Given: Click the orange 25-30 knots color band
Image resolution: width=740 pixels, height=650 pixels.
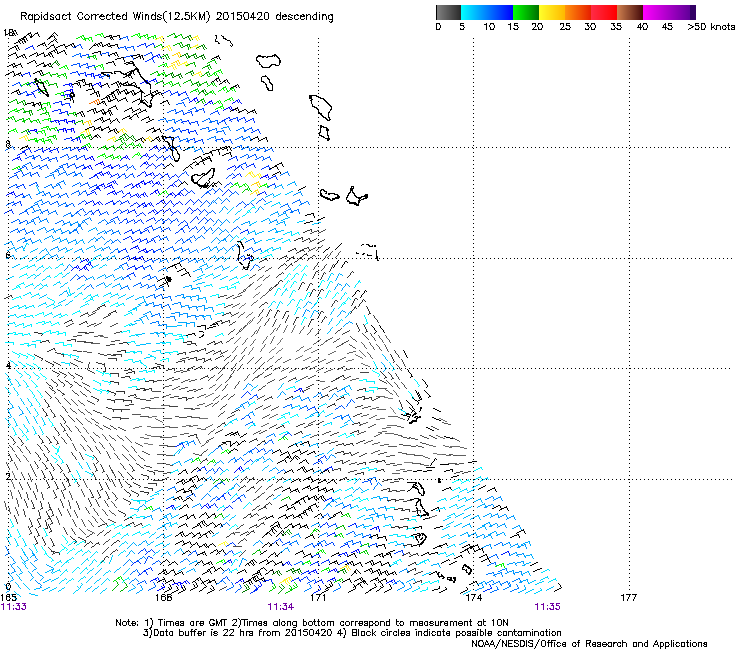Looking at the screenshot, I should [x=578, y=12].
